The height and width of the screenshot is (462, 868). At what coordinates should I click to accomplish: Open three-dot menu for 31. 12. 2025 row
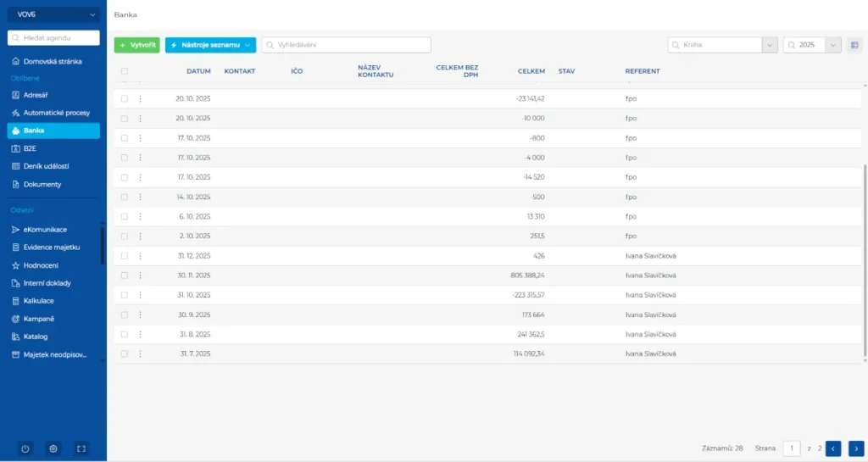[x=140, y=256]
